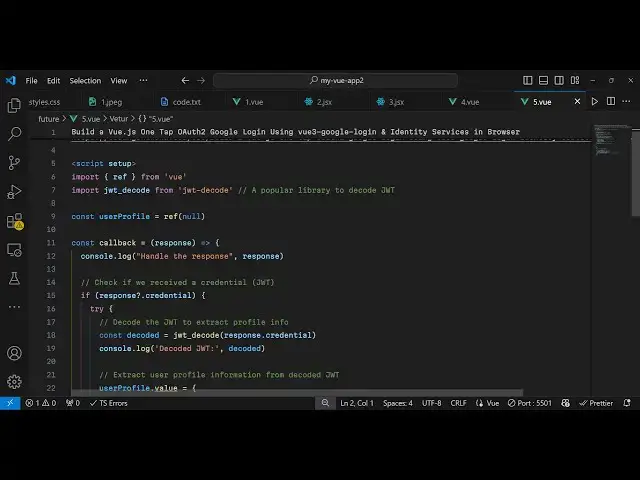The width and height of the screenshot is (640, 480).
Task: Click the my-vue-app2 command center search box
Action: [336, 80]
